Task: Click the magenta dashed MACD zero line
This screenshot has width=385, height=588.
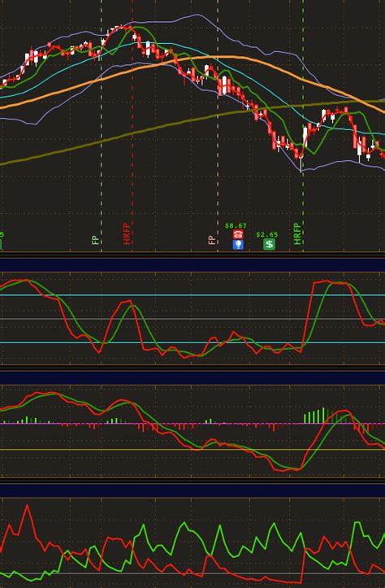Action: coord(192,424)
